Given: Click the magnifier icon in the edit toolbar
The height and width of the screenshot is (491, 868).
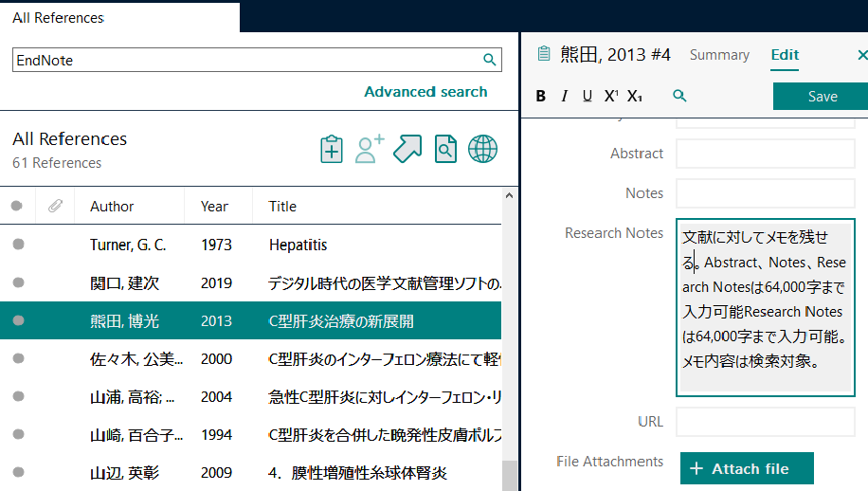Looking at the screenshot, I should (679, 97).
